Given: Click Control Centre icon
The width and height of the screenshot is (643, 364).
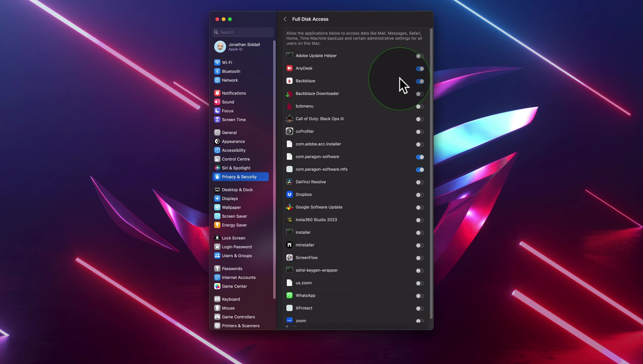Looking at the screenshot, I should [217, 159].
